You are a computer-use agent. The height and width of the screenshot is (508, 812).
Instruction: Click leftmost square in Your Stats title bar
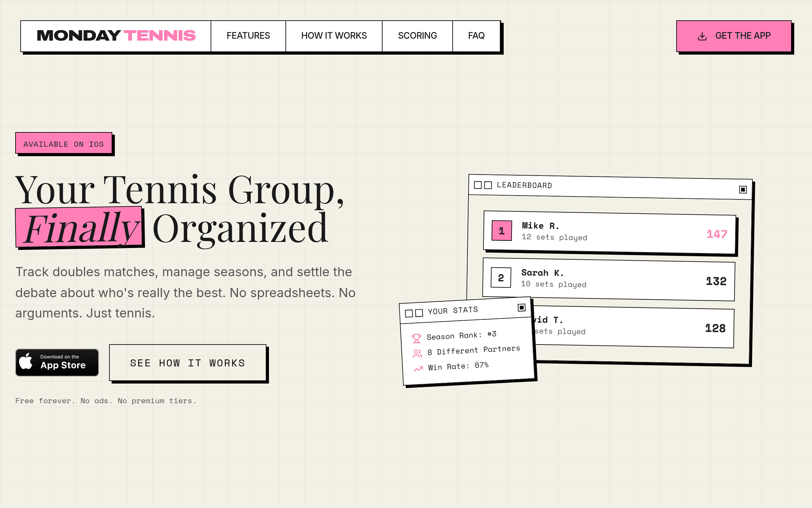click(x=409, y=313)
